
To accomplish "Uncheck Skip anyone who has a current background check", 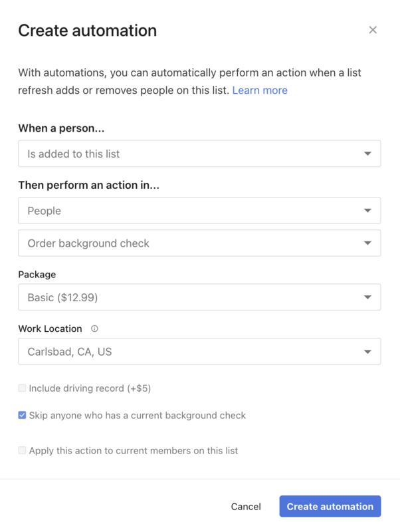I will [23, 415].
